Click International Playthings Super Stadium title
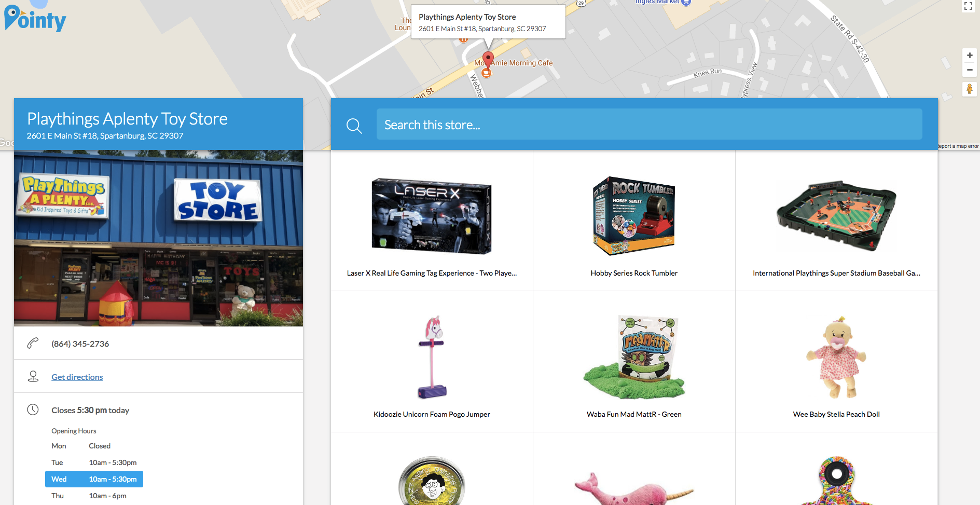980x505 pixels. pos(836,273)
